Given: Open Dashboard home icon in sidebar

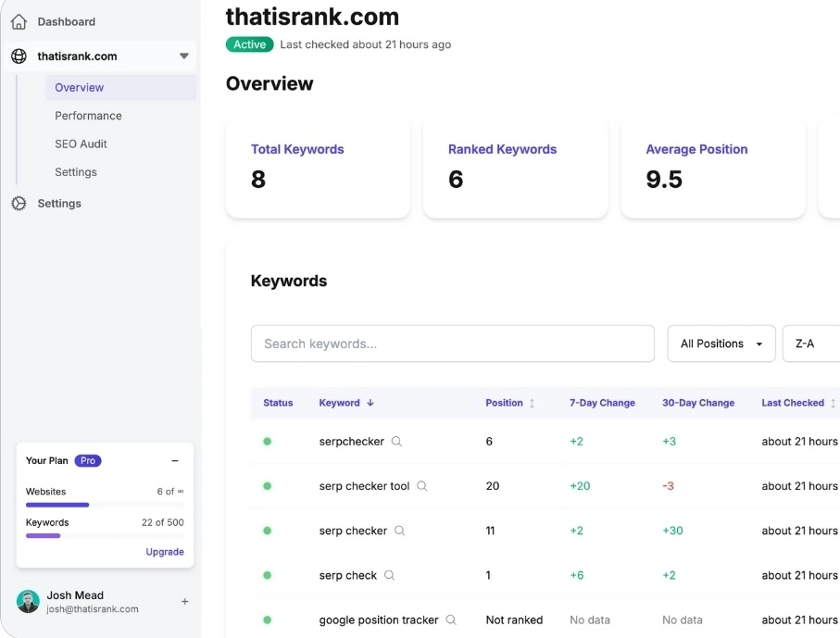Looking at the screenshot, I should click(19, 22).
